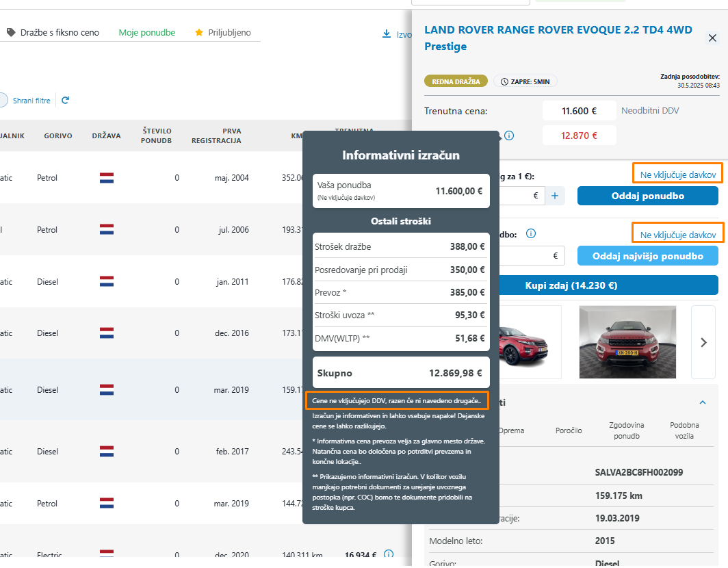
Task: Open front view photo of red Evoque
Action: [627, 341]
